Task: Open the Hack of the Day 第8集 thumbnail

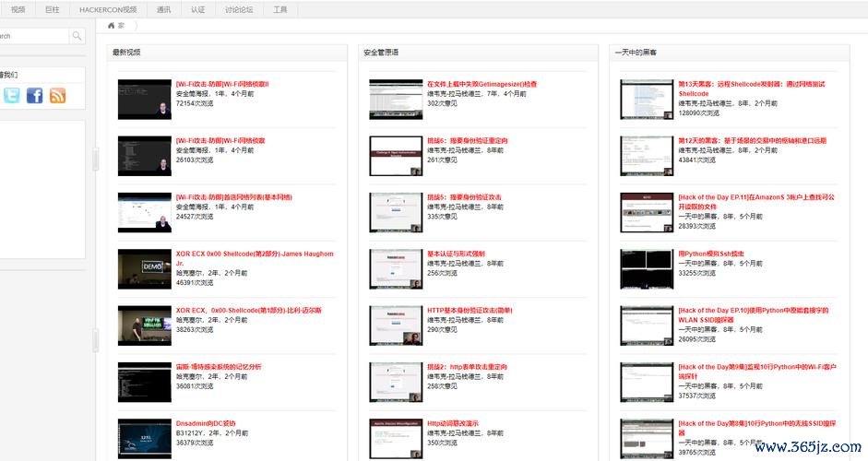Action: [x=647, y=438]
